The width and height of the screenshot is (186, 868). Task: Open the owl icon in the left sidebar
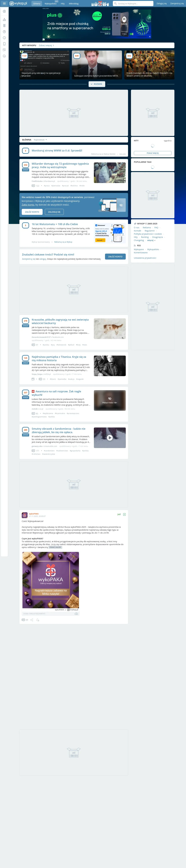4,26
